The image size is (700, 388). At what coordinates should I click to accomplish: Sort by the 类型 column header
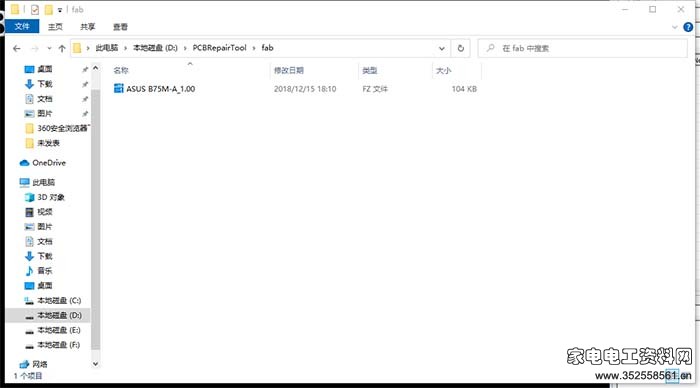[370, 71]
